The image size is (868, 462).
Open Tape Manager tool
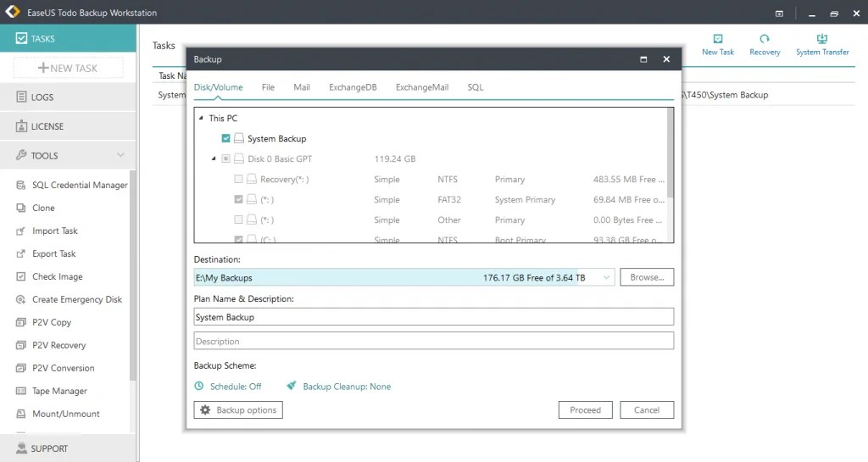click(x=52, y=391)
